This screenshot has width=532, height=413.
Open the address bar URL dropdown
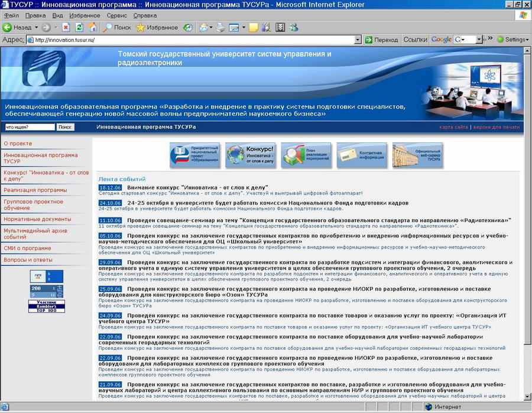[358, 40]
